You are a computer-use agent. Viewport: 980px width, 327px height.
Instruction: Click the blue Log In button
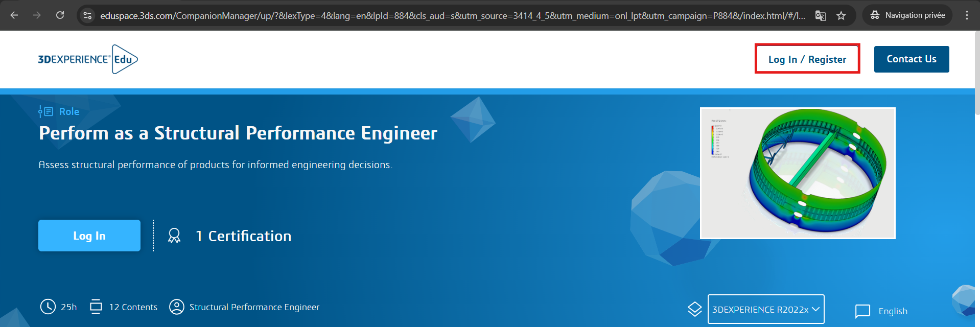click(89, 236)
